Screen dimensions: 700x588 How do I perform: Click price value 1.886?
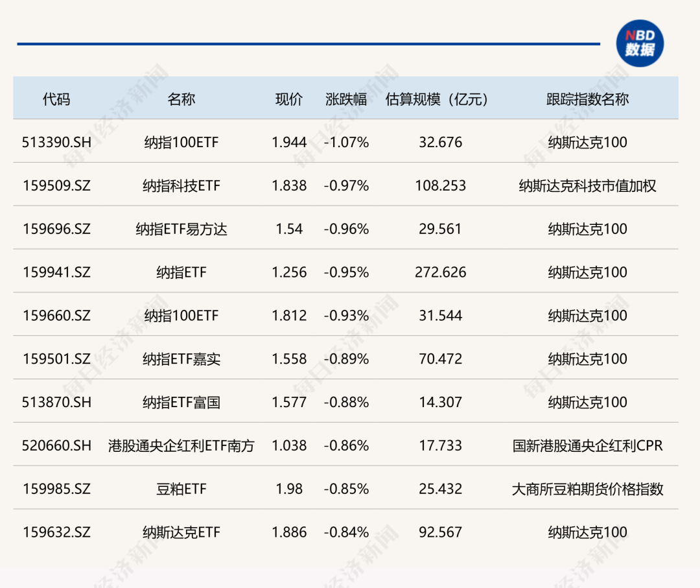289,532
